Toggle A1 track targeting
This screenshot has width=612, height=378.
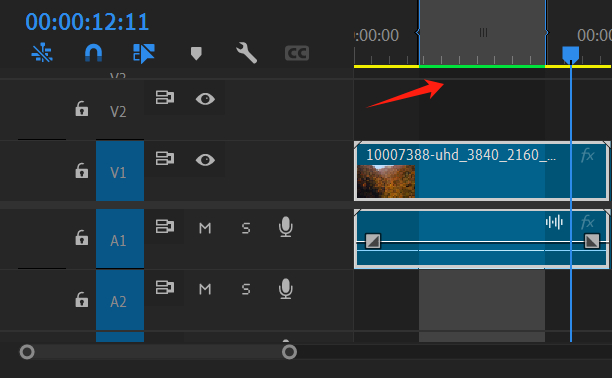pyautogui.click(x=120, y=239)
